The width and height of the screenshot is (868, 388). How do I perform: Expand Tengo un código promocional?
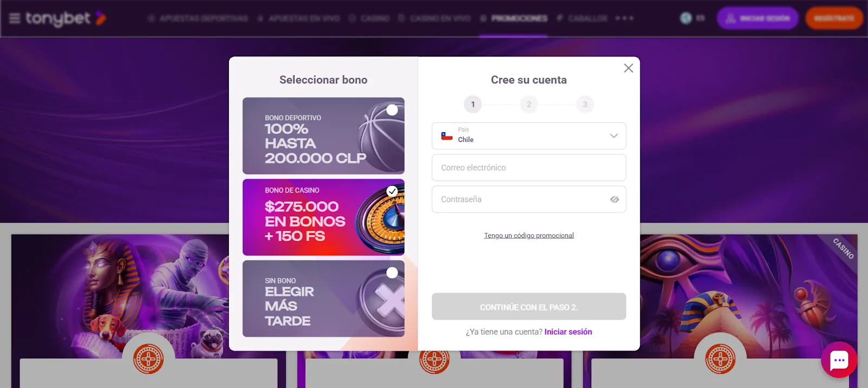528,235
